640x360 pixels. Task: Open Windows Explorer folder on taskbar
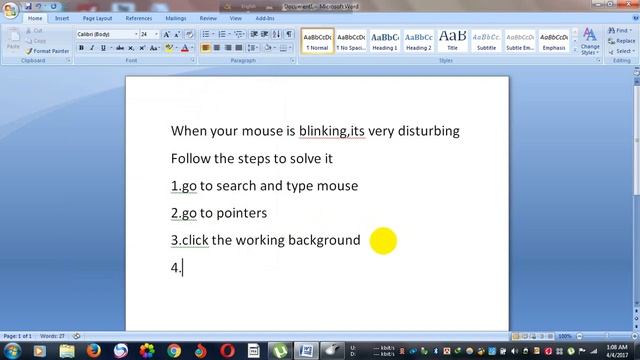[67, 351]
